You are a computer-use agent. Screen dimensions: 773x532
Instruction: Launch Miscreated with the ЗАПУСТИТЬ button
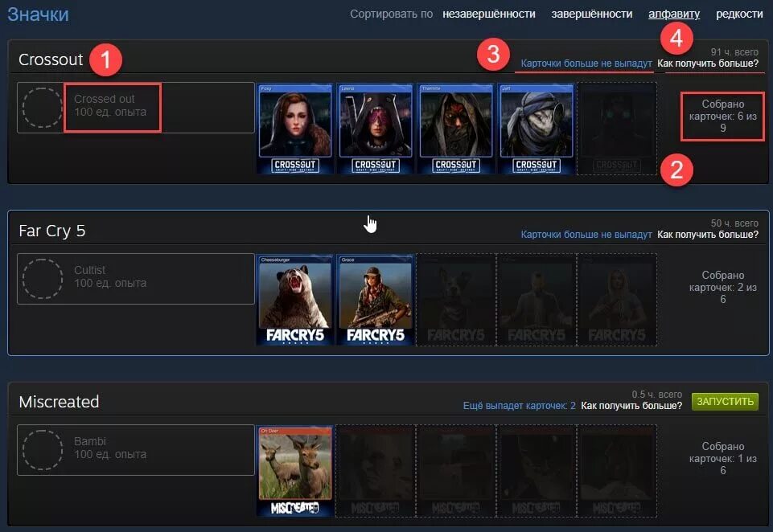725,402
